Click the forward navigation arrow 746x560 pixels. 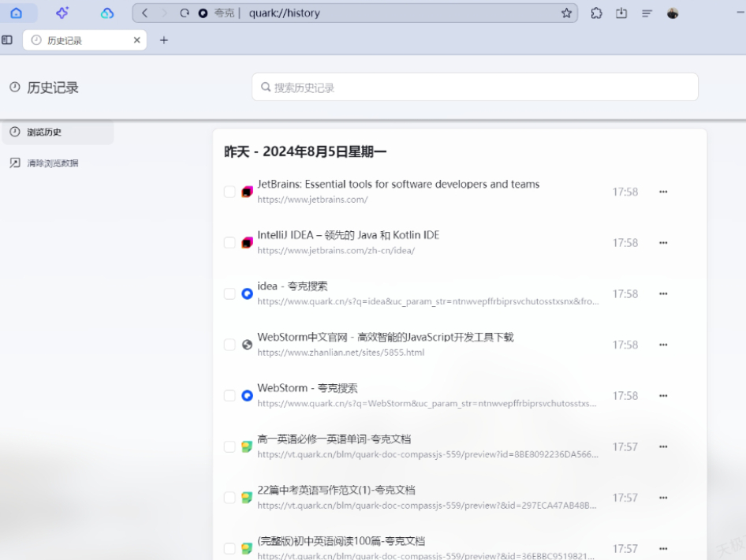click(x=165, y=13)
